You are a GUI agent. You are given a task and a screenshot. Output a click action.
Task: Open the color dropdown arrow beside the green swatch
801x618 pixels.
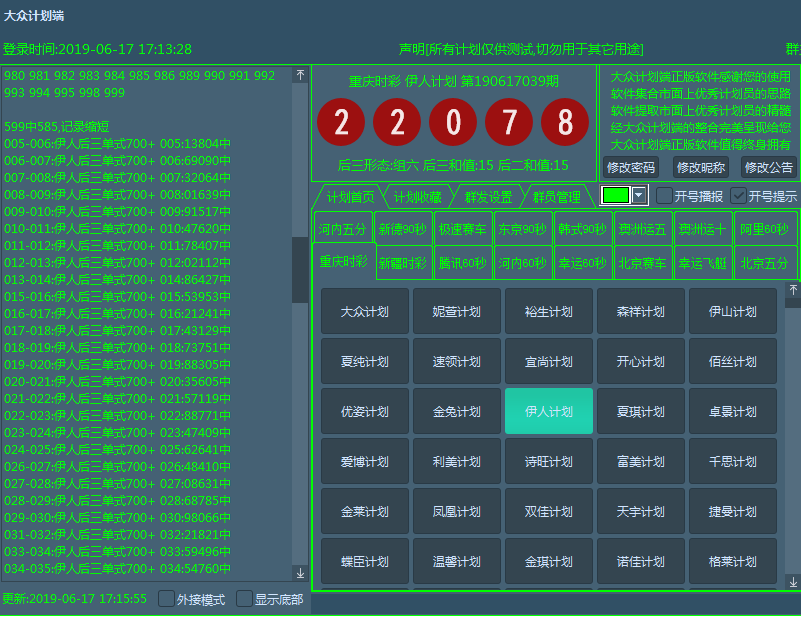(639, 195)
